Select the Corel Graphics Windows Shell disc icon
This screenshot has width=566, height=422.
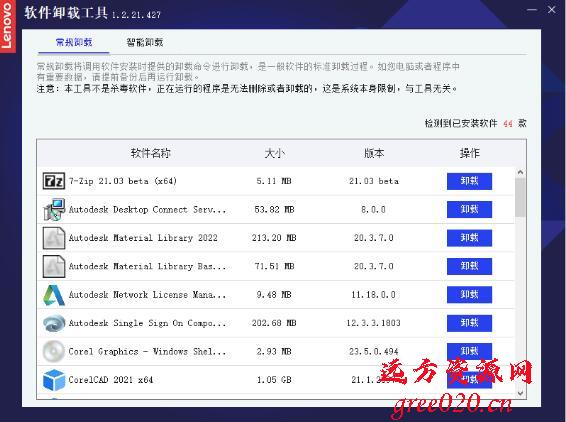coord(54,351)
